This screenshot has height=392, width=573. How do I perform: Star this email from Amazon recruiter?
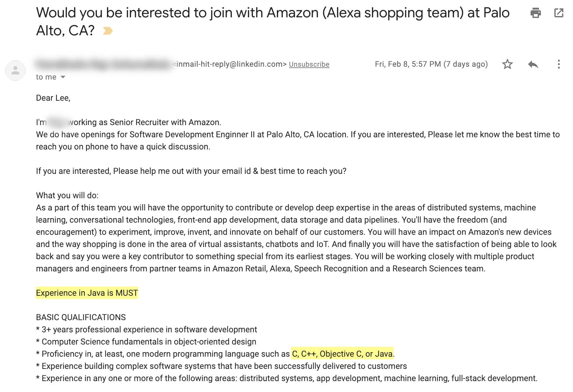(x=507, y=64)
